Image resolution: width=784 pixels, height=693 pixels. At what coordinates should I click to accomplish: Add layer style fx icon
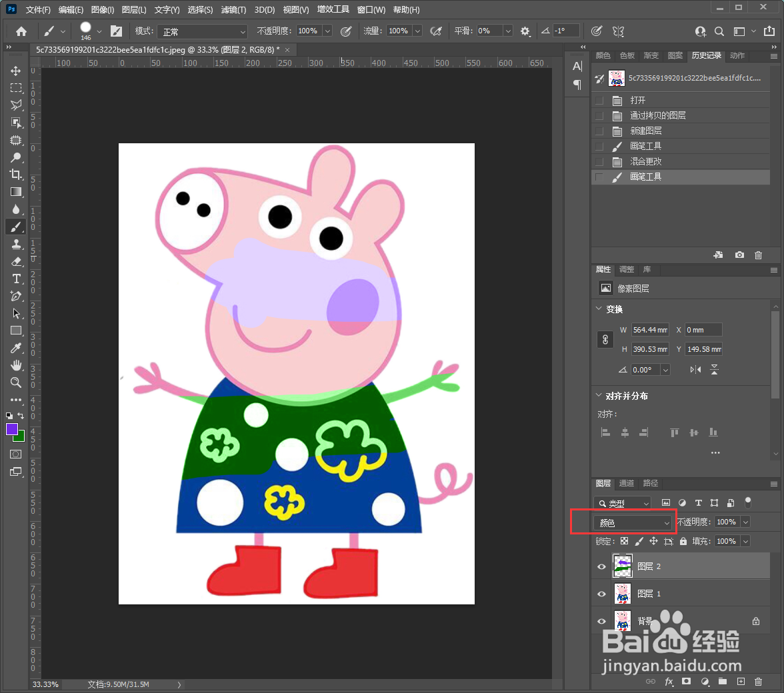(x=669, y=682)
